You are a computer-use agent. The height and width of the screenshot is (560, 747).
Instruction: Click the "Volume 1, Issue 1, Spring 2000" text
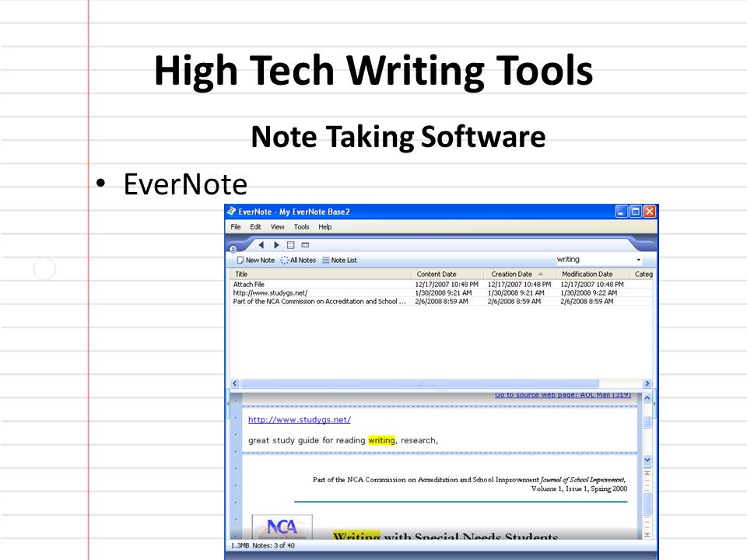click(579, 488)
